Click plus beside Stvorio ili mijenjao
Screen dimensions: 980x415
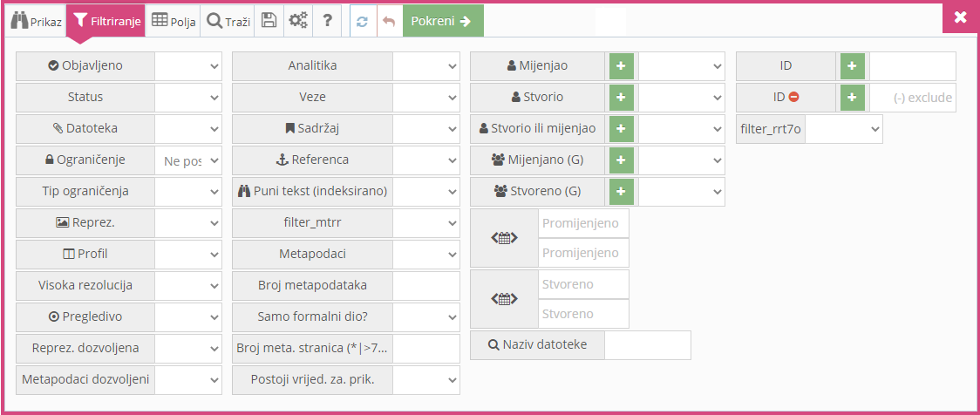[x=621, y=129]
